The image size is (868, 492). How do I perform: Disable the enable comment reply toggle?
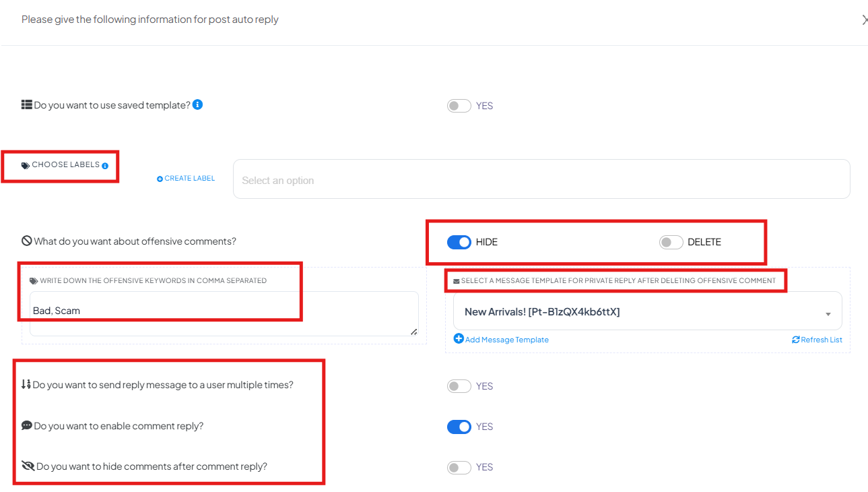click(459, 427)
